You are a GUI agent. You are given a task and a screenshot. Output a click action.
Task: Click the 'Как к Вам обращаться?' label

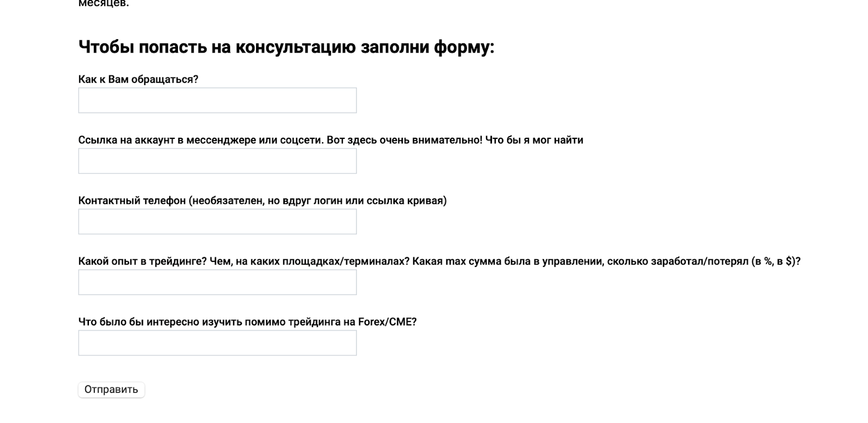pos(138,79)
